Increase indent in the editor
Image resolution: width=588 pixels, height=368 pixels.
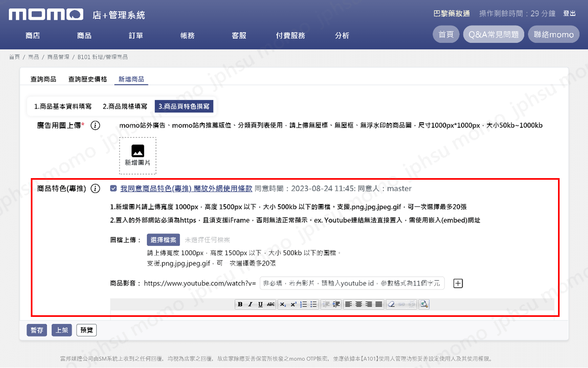336,304
